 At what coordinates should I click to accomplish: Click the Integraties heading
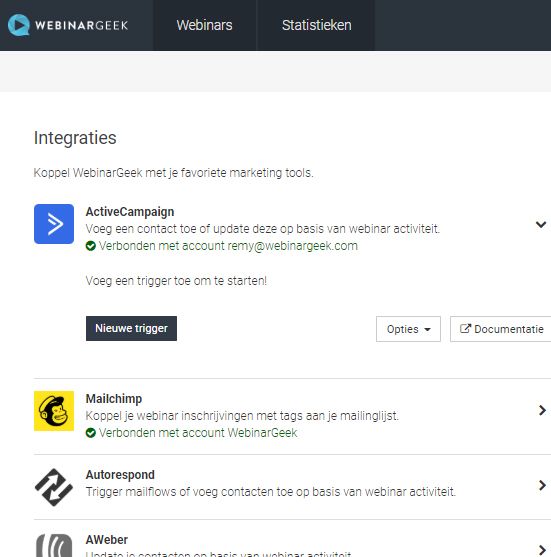(x=75, y=138)
